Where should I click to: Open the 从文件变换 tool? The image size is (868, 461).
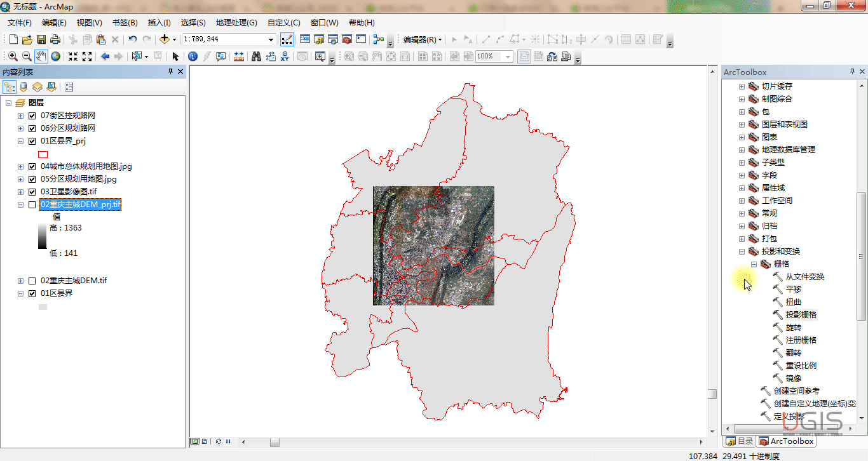[804, 277]
